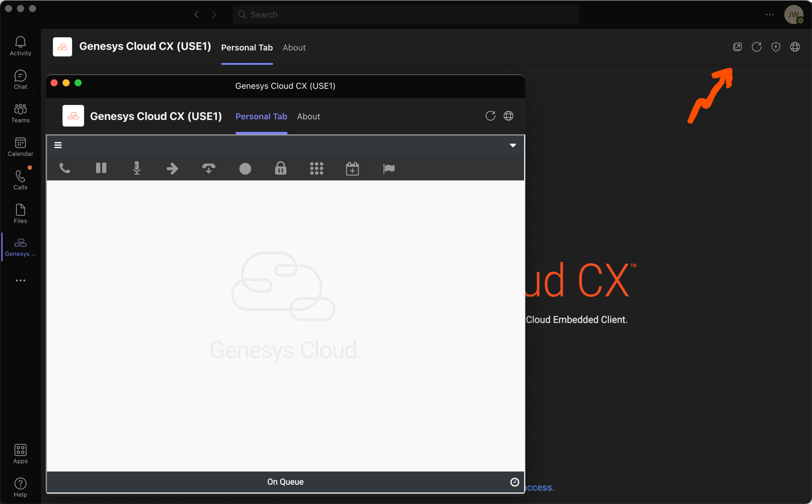Image resolution: width=812 pixels, height=504 pixels.
Task: Open the status timer clock next to On Queue
Action: click(x=515, y=482)
